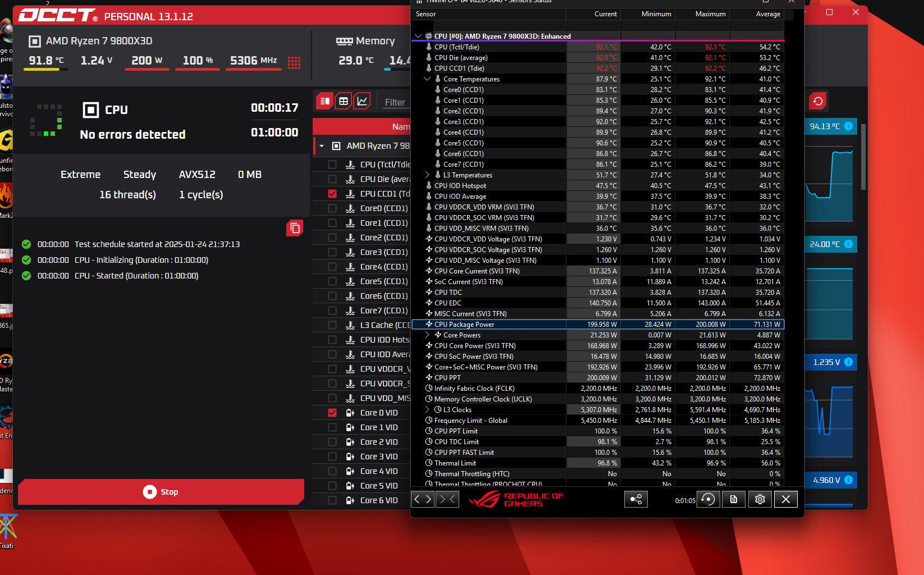924x575 pixels.
Task: Expand the L3 Temperatures row in HWiNFO
Action: [427, 175]
